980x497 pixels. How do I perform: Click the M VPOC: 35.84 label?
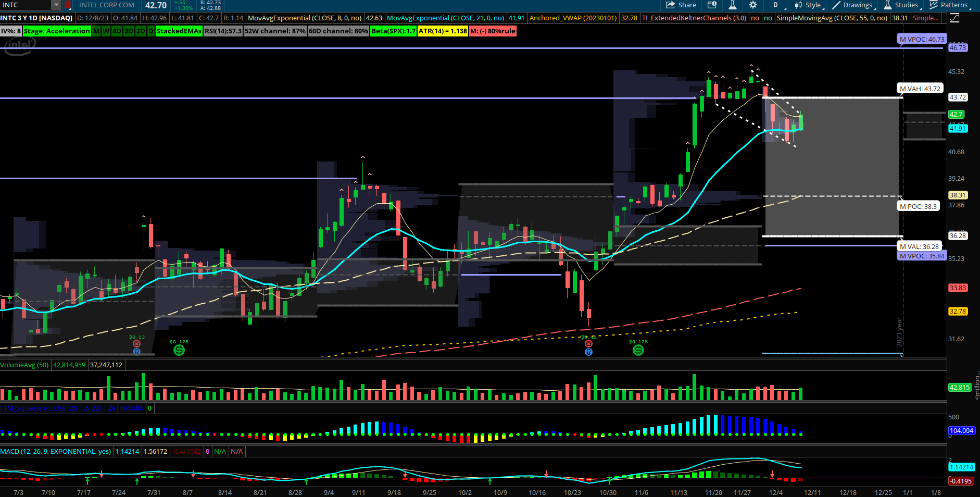pos(922,256)
